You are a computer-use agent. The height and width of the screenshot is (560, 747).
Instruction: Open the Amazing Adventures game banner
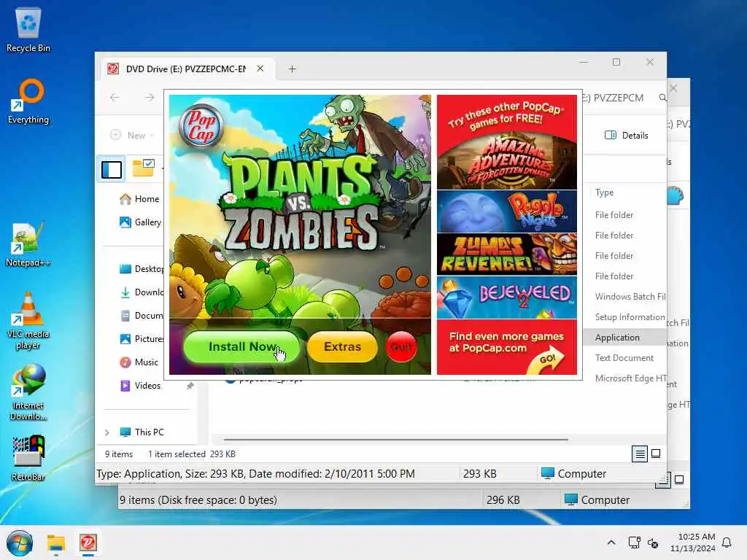pyautogui.click(x=507, y=162)
